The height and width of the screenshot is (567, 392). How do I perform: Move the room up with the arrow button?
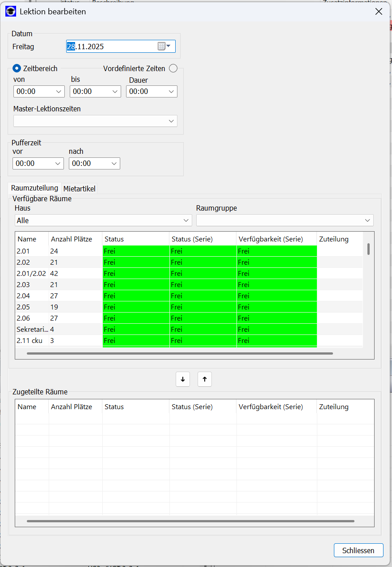click(205, 379)
